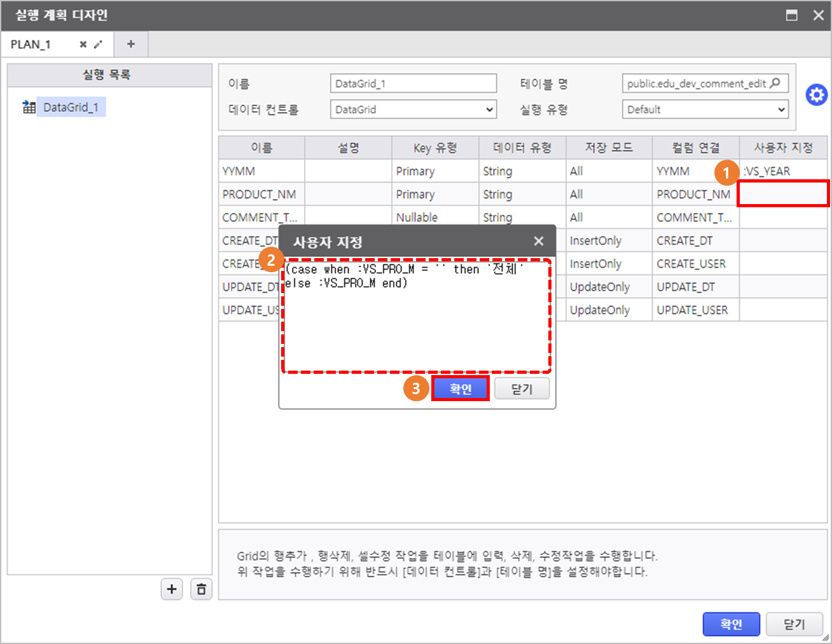Click InsertOnly in the CREATE_USER row
This screenshot has height=644, width=832.
609,264
